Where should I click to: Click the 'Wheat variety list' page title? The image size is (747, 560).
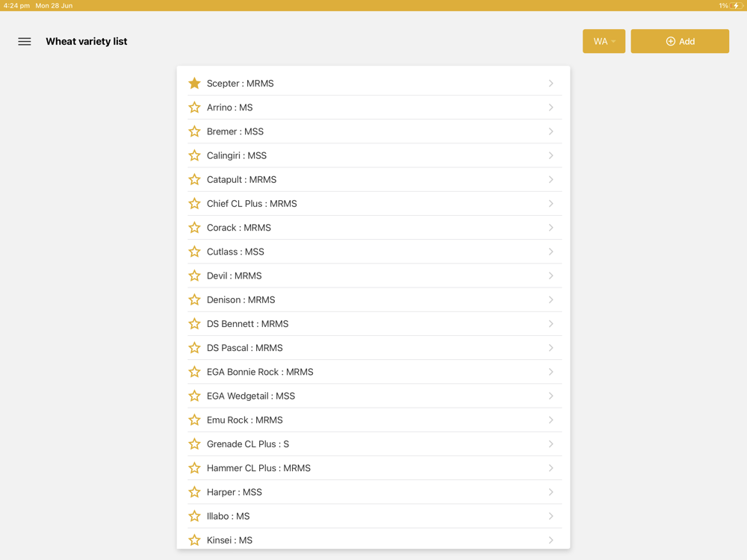tap(86, 41)
